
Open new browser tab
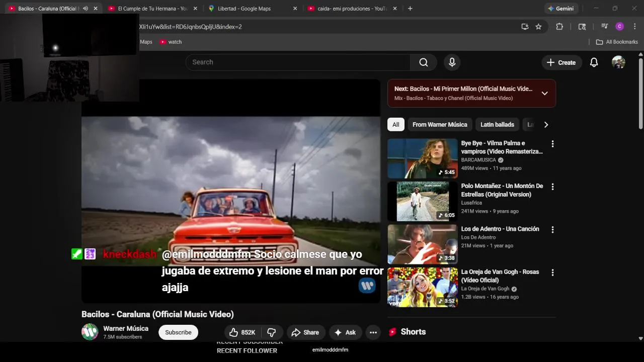(x=410, y=9)
